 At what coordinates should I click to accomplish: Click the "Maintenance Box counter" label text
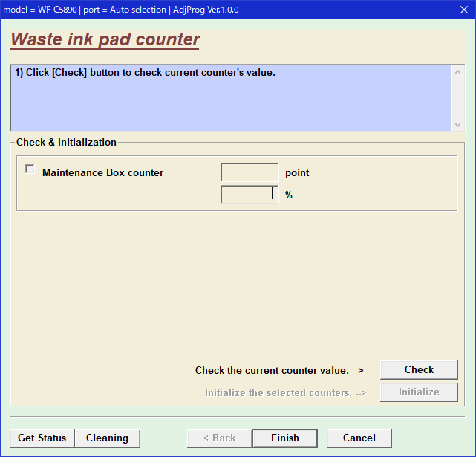click(x=102, y=172)
